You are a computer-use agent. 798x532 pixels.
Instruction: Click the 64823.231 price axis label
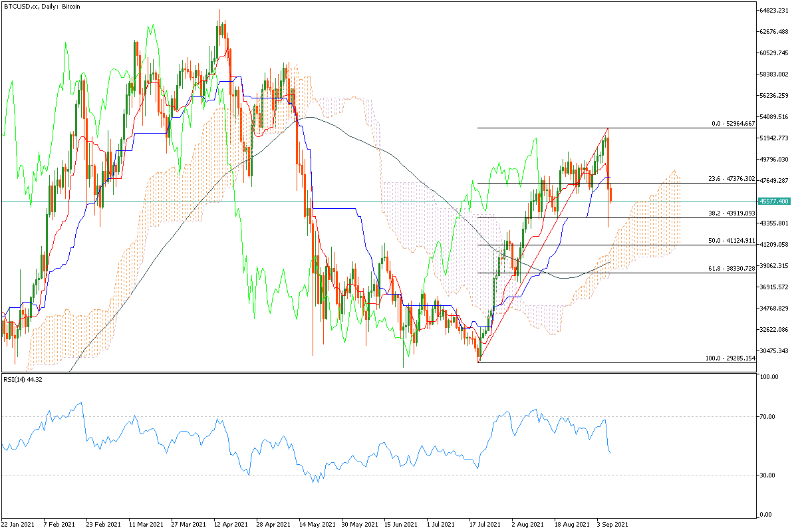774,11
